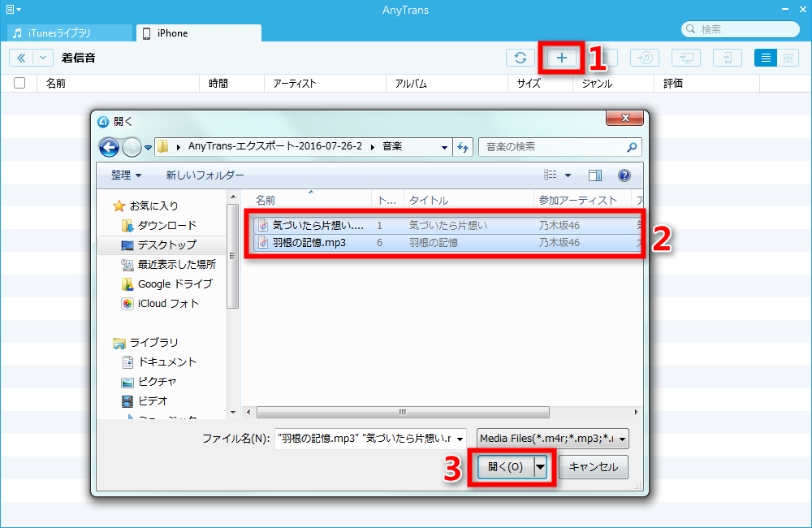Viewport: 812px width, 528px height.
Task: Click the send to device icon
Action: click(727, 58)
